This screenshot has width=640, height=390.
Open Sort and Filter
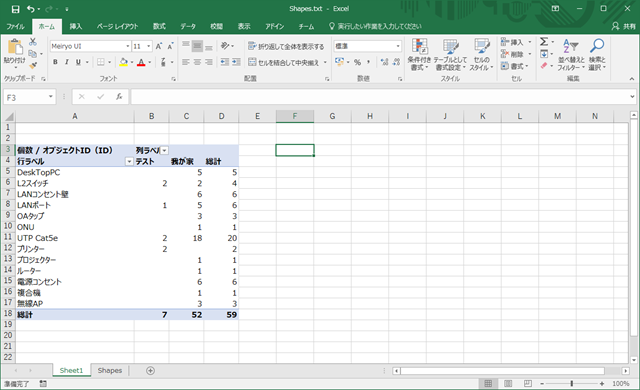tap(571, 54)
